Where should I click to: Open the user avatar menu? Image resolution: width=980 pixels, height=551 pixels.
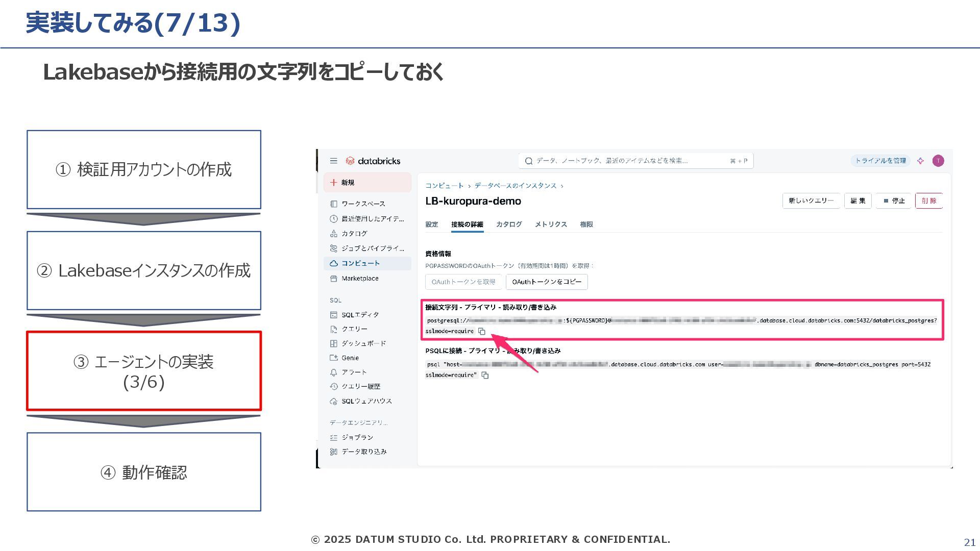[x=938, y=161]
